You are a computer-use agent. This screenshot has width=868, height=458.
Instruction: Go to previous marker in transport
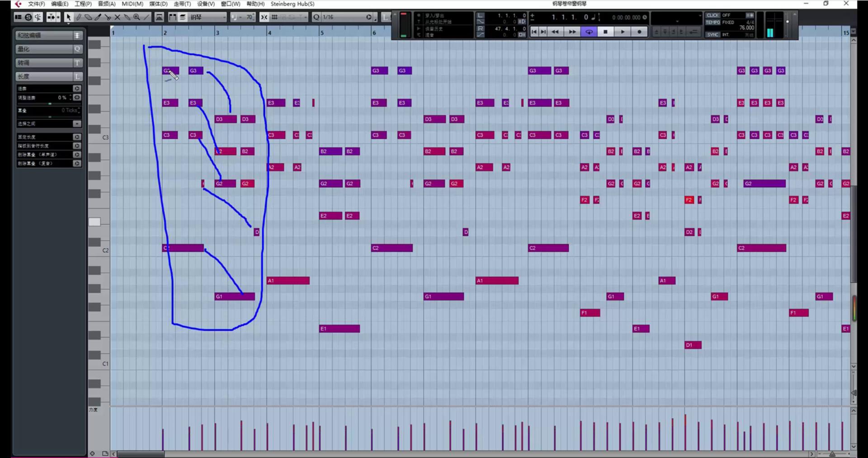coord(534,32)
